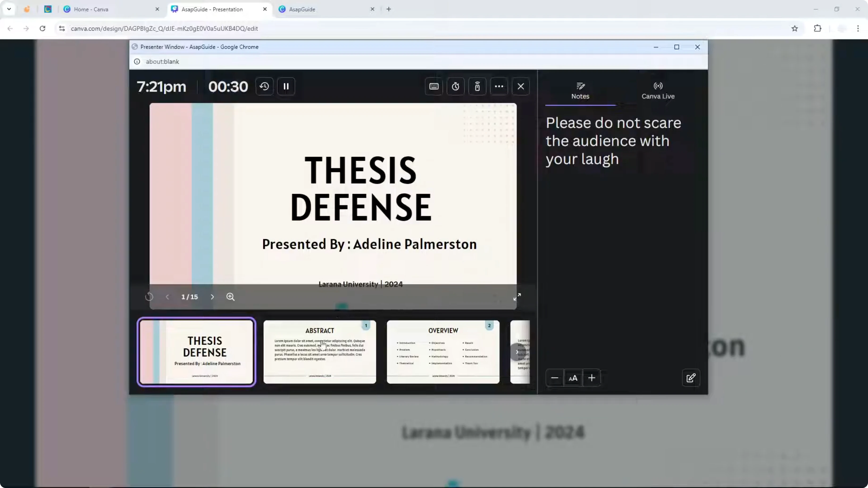This screenshot has width=868, height=488.
Task: Click the canva.com address bar URL
Action: pos(164,29)
